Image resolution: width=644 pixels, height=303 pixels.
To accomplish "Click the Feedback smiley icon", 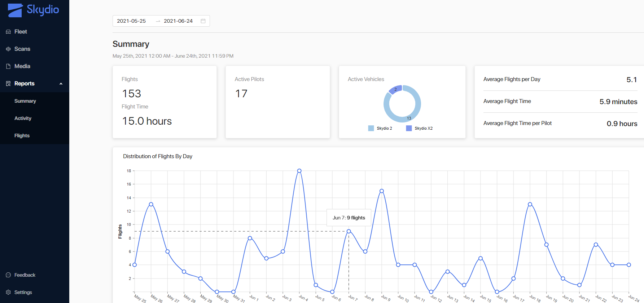I will pyautogui.click(x=8, y=275).
